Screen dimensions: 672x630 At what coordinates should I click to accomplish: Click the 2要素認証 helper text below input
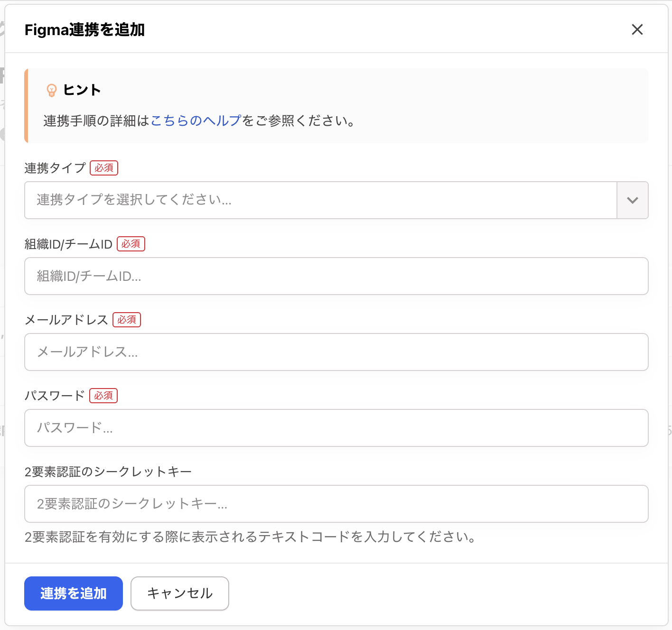[250, 537]
